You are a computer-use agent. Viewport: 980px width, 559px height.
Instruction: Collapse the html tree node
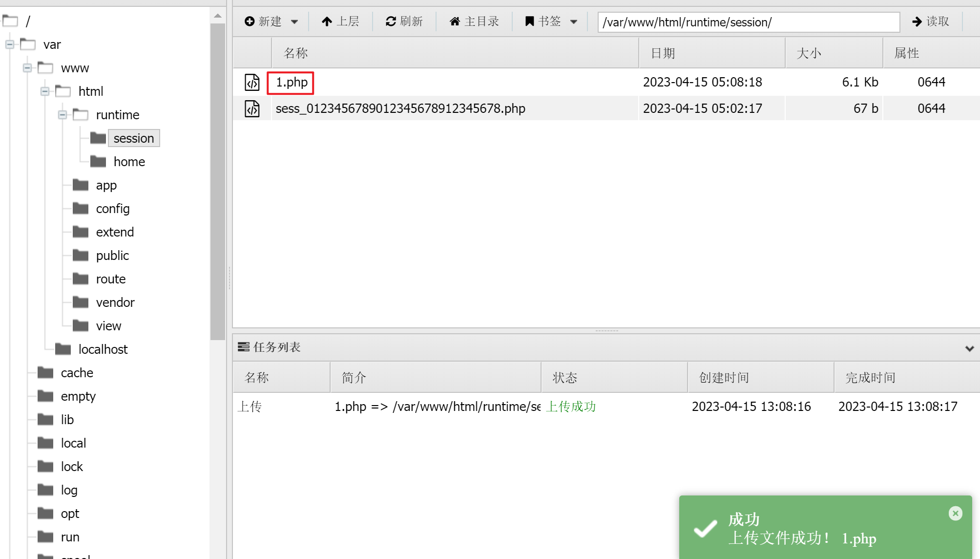45,91
